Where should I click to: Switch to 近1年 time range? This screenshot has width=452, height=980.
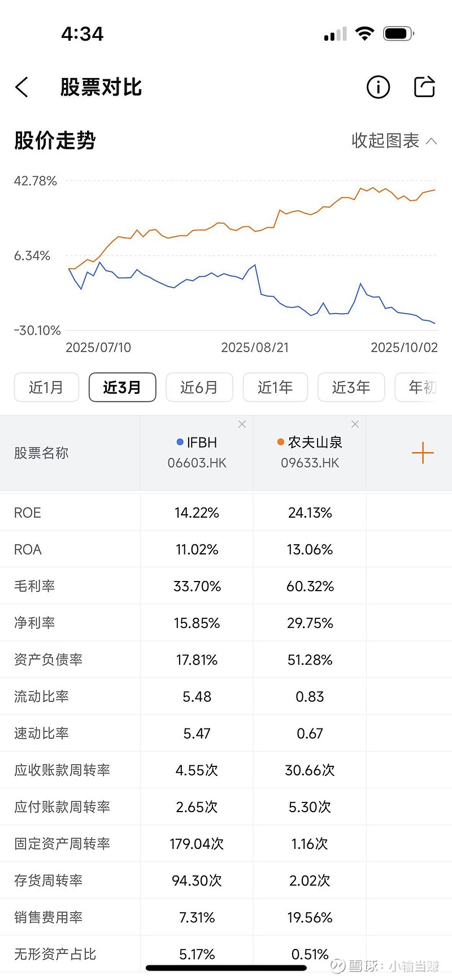(275, 387)
